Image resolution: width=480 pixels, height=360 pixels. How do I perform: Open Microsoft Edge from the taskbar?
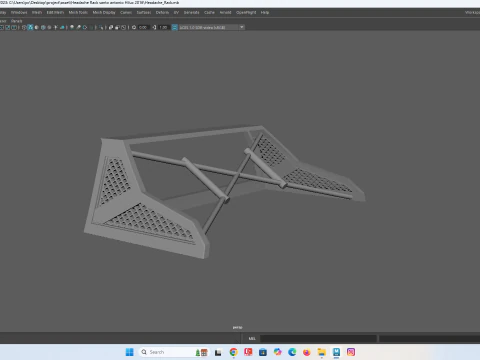pyautogui.click(x=292, y=352)
